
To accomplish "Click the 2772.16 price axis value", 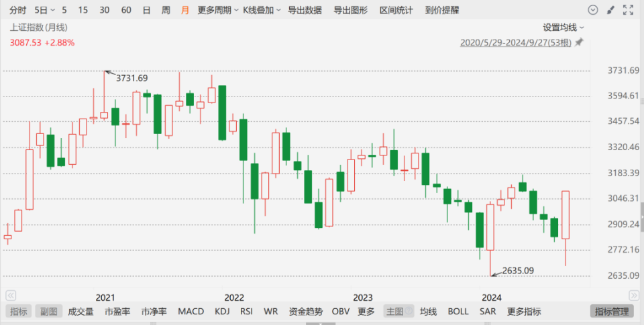I will coord(623,249).
